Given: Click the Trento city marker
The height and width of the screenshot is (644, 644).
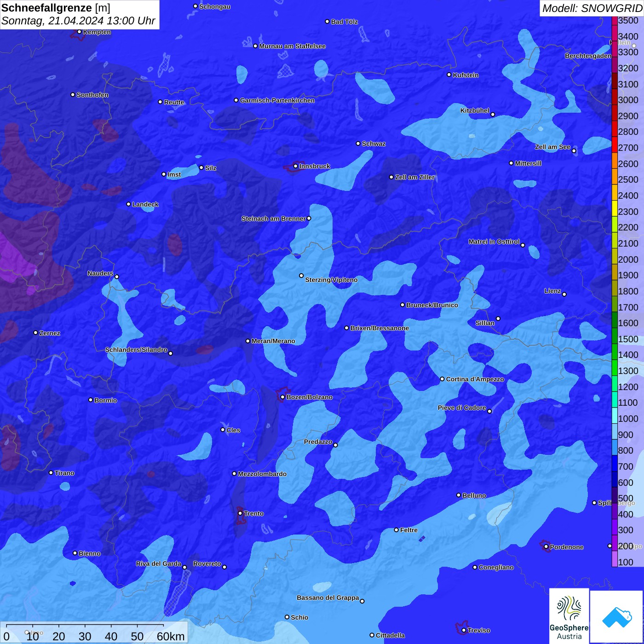Looking at the screenshot, I should pyautogui.click(x=240, y=513).
